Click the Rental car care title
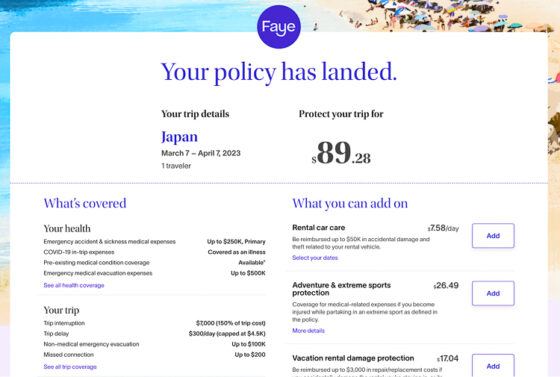This screenshot has height=377, width=560. click(x=319, y=227)
